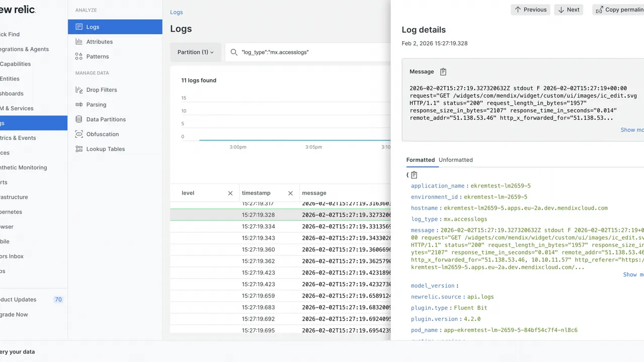Click the Patterns shapes icon

(x=78, y=56)
